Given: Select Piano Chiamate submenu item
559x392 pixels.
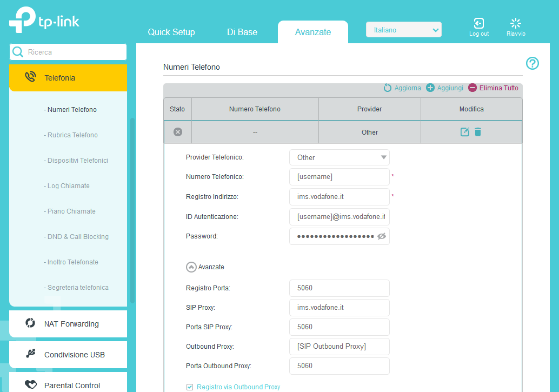Looking at the screenshot, I should coord(70,211).
